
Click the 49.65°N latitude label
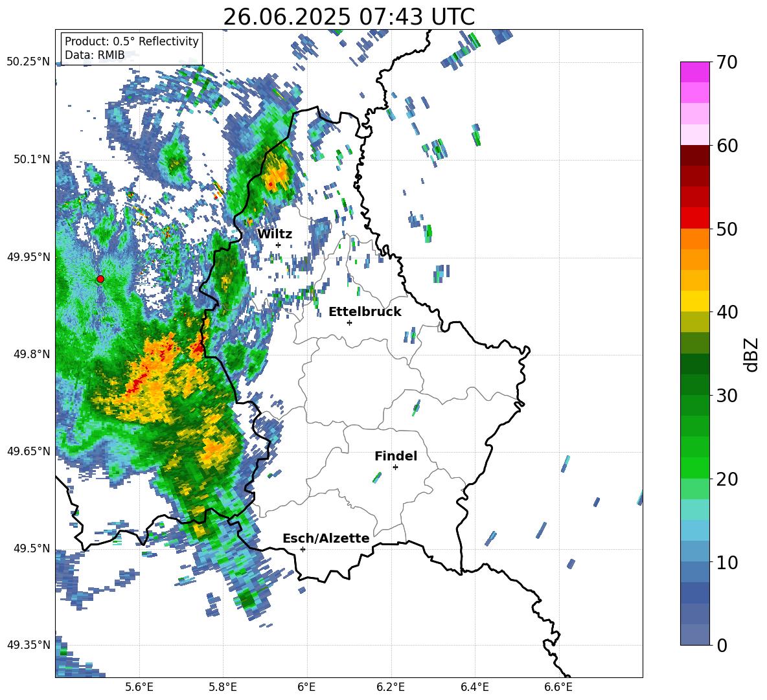point(29,451)
